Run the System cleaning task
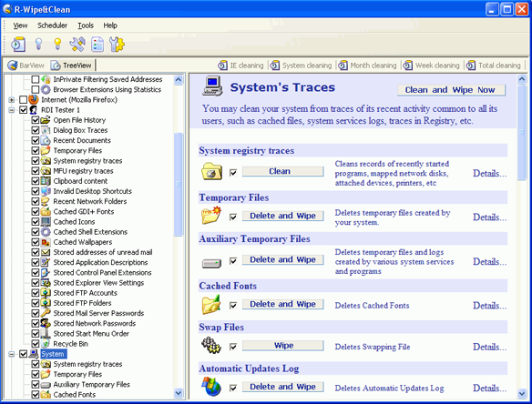Viewport: 532px width, 404px height. [302, 66]
